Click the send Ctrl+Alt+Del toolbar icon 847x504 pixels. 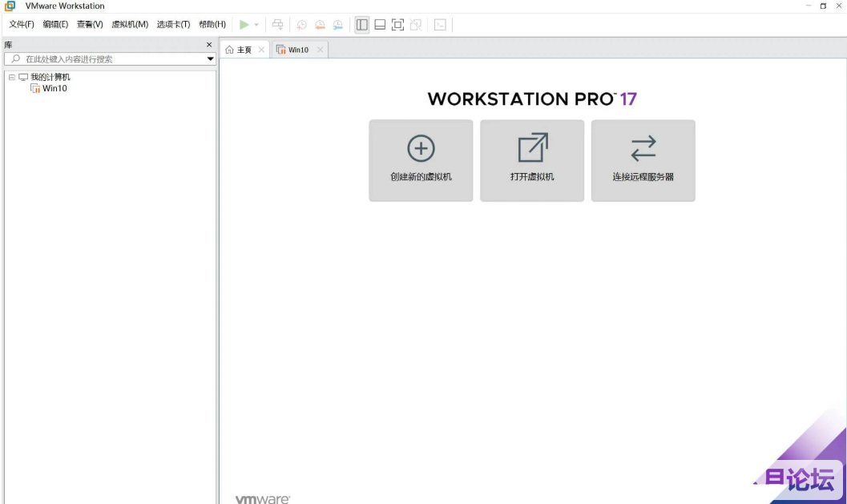277,25
